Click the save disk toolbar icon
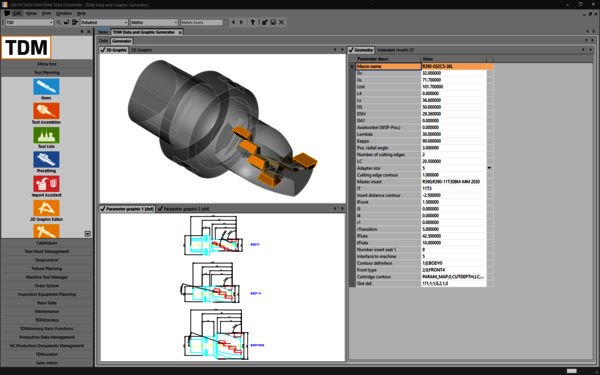Image resolution: width=600 pixels, height=375 pixels. pos(273,22)
